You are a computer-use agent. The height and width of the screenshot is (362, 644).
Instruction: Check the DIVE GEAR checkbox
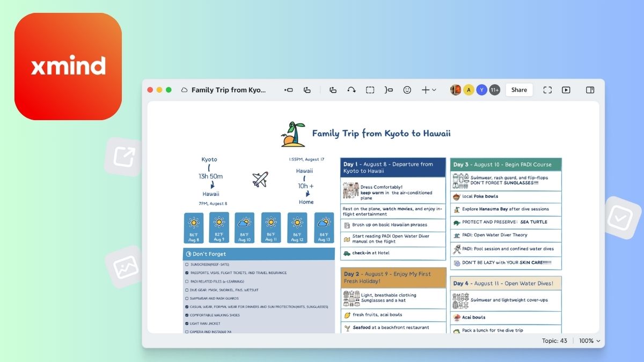tap(186, 290)
